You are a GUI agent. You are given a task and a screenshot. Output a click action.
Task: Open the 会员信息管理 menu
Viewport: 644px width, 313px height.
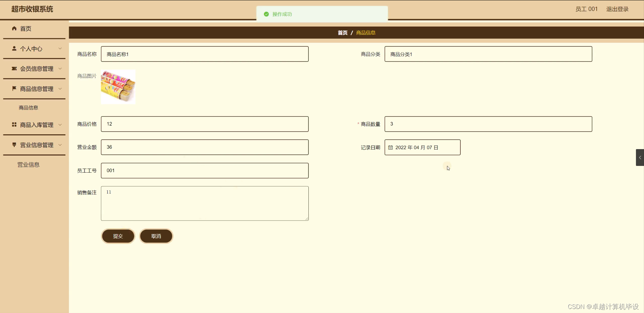tap(34, 69)
